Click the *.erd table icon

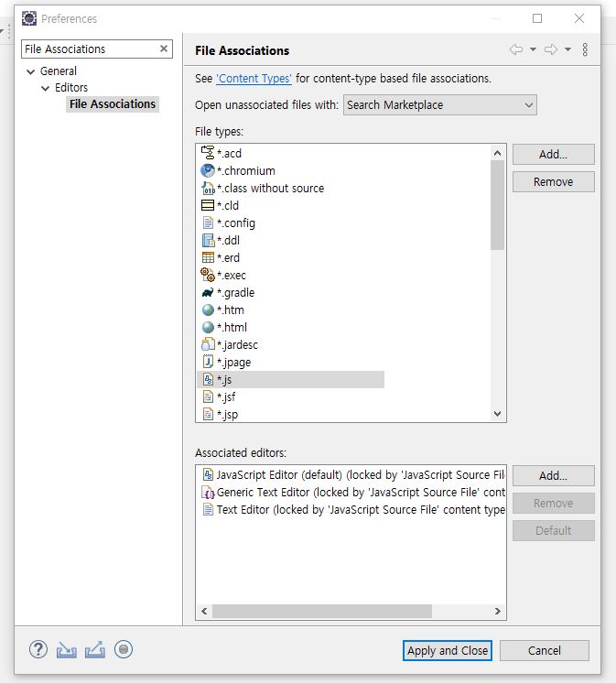click(208, 257)
